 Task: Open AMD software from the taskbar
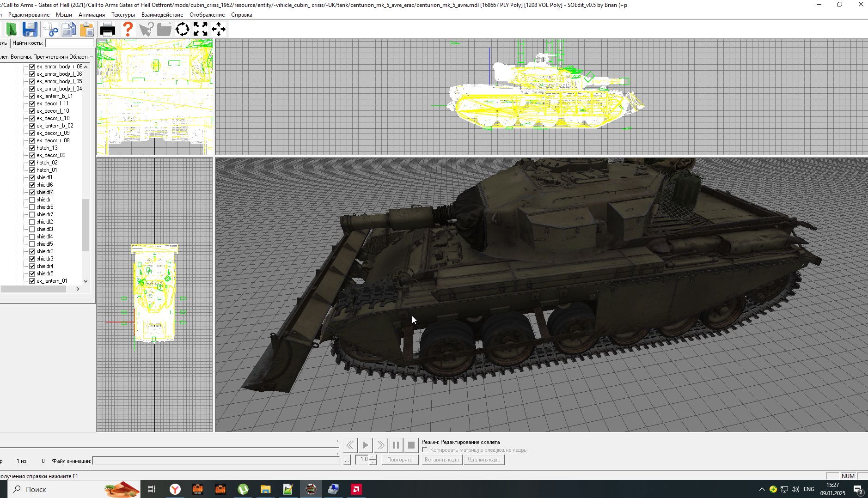356,489
